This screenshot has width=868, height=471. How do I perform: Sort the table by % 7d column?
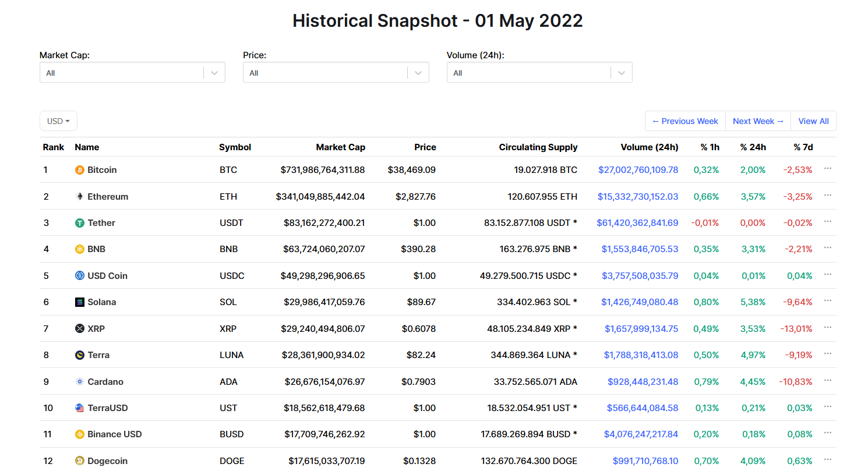click(803, 147)
